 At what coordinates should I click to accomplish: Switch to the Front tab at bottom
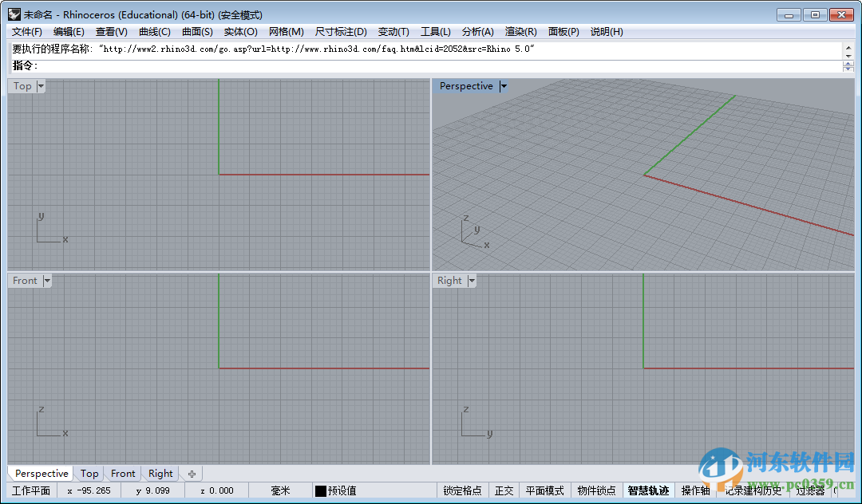[123, 473]
